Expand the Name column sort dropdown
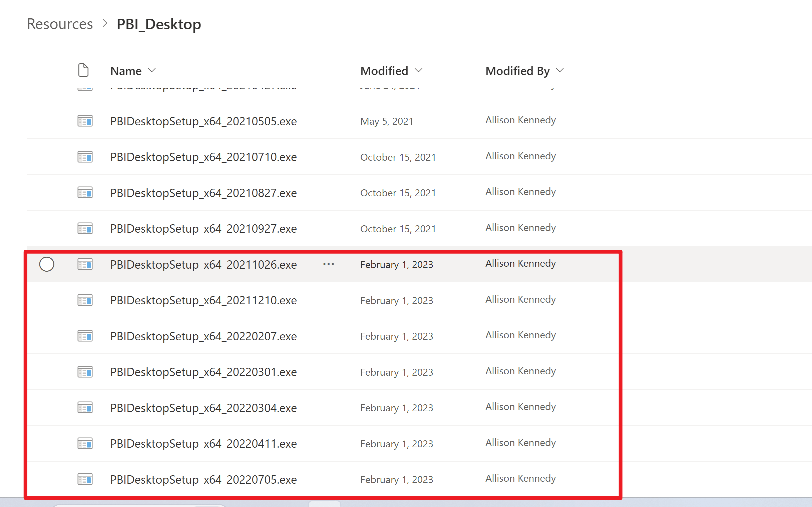 click(x=152, y=70)
